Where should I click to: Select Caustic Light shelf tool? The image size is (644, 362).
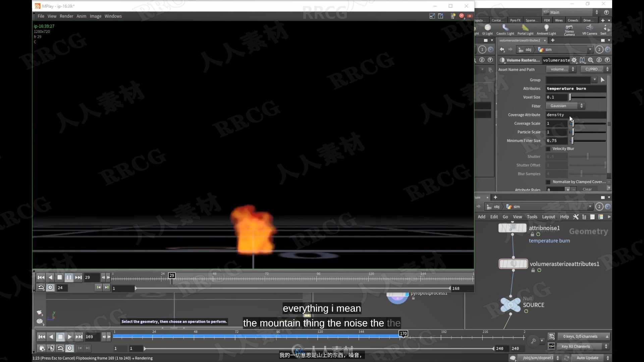coord(505,29)
